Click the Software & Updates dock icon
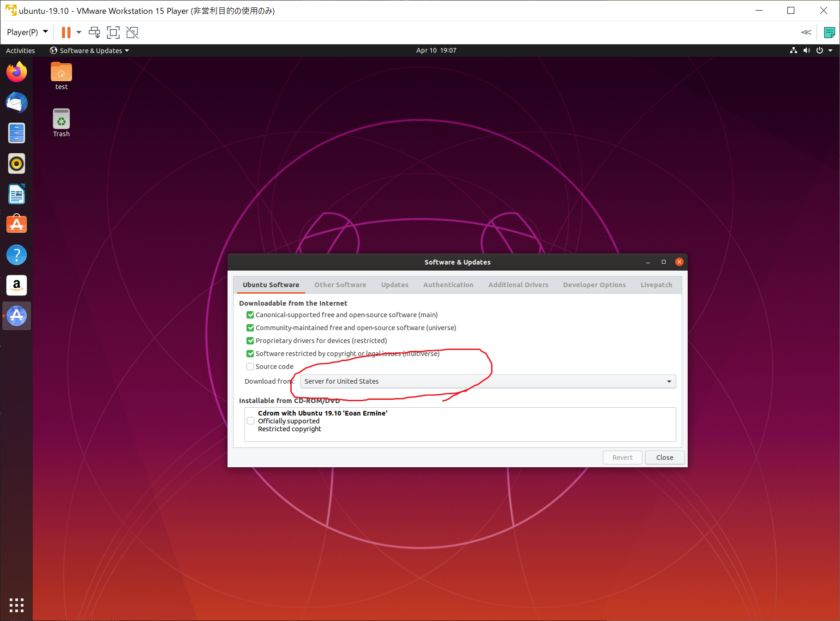 pyautogui.click(x=17, y=316)
